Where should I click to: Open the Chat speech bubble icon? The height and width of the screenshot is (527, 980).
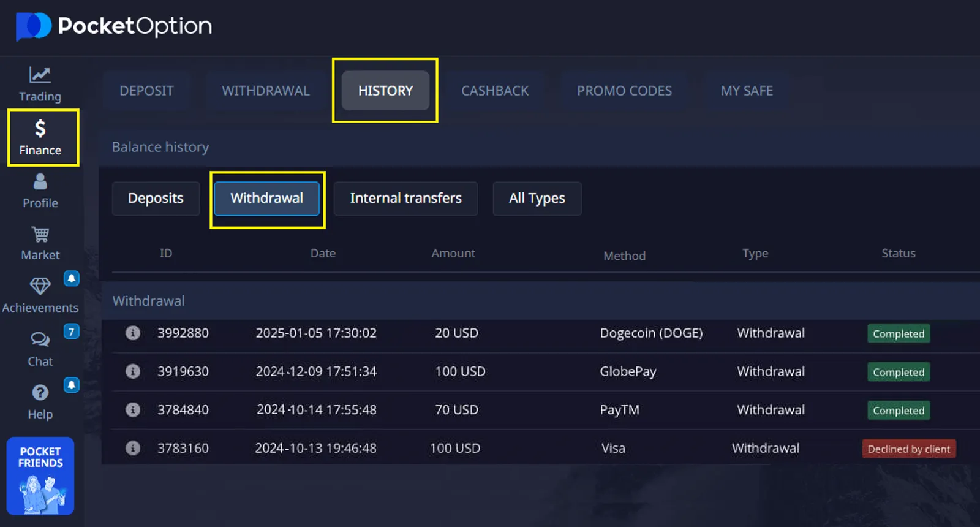[x=40, y=339]
